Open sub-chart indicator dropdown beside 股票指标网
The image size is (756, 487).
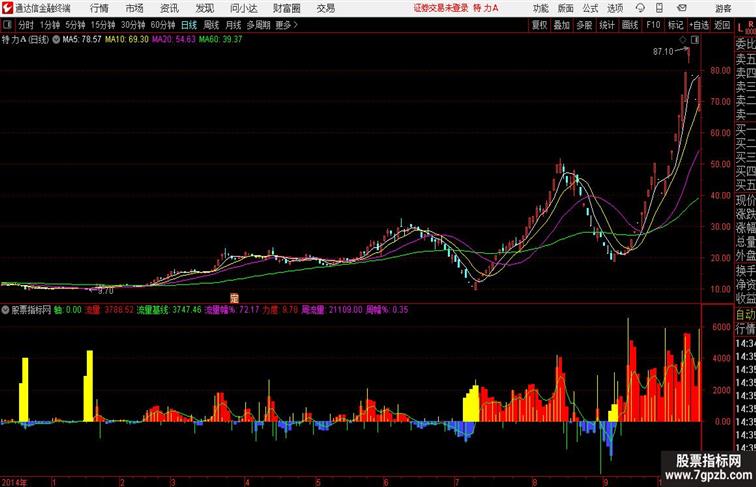tap(5, 310)
